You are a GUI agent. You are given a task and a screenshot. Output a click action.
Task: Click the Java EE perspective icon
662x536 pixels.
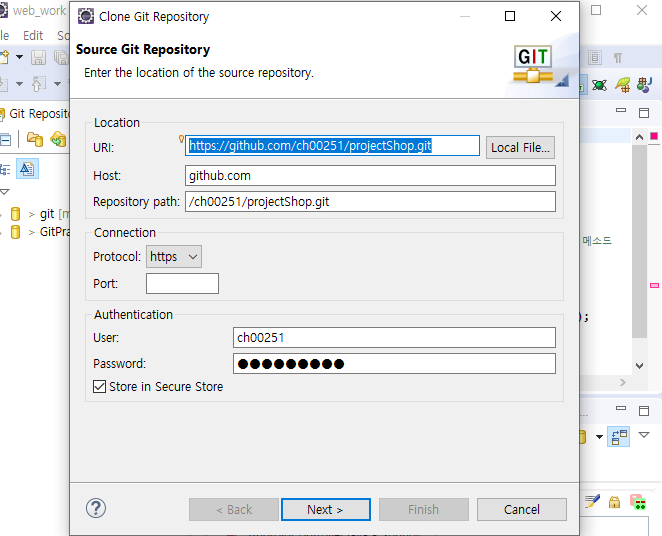coord(644,84)
